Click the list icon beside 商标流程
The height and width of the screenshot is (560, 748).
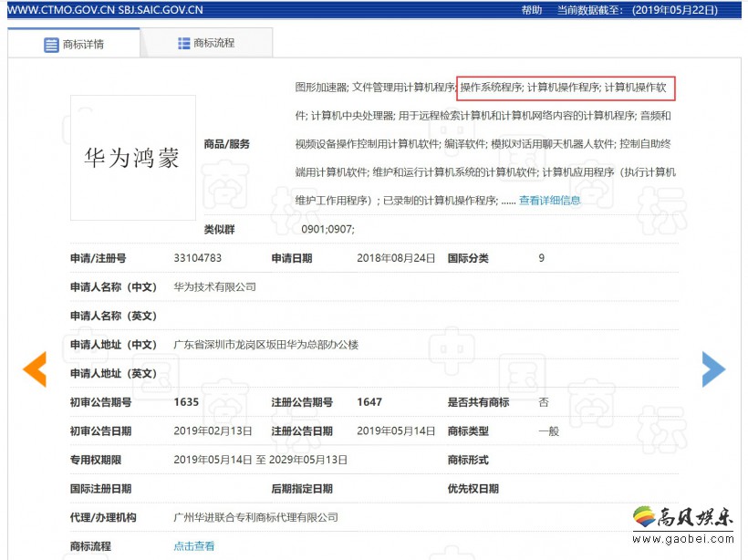pyautogui.click(x=183, y=43)
